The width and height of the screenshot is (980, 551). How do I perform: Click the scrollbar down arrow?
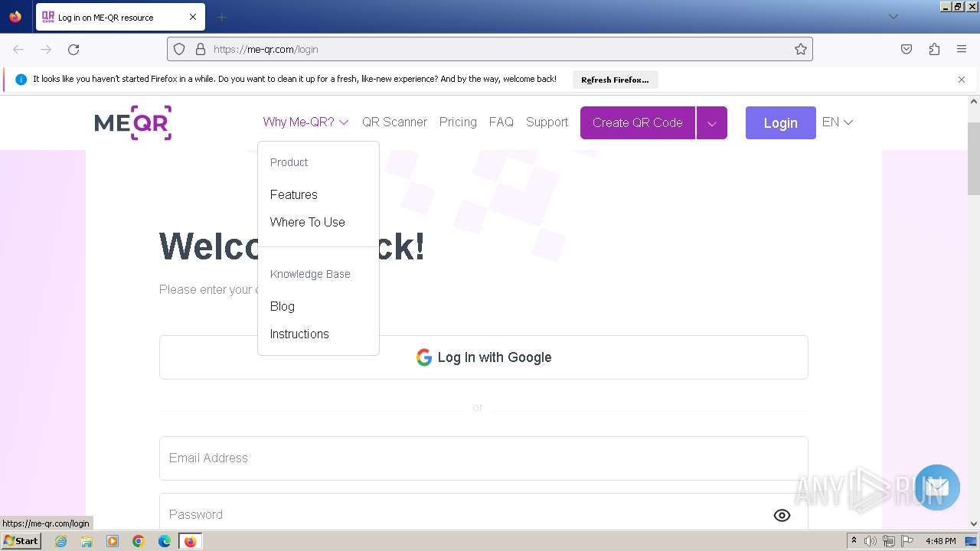974,524
